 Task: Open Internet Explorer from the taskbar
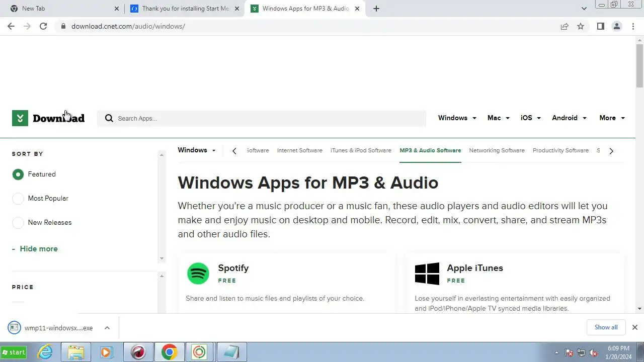click(46, 352)
